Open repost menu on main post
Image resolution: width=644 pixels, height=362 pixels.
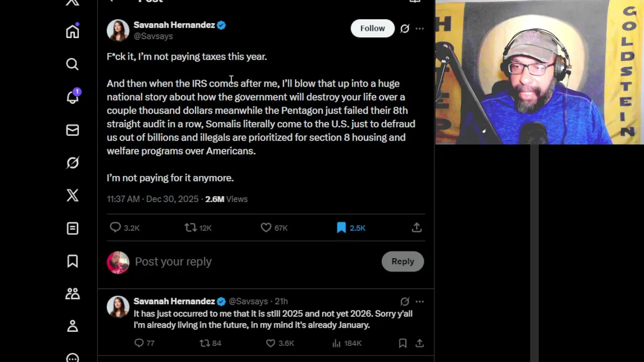pyautogui.click(x=190, y=228)
